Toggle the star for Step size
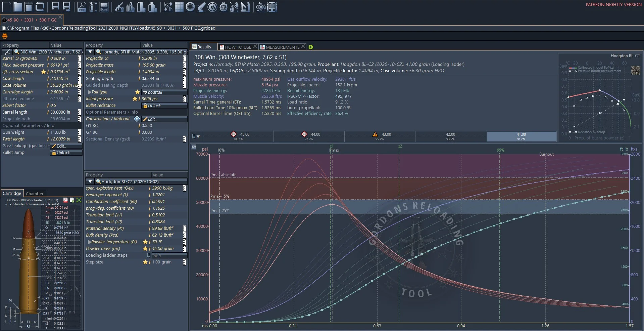 [x=145, y=262]
